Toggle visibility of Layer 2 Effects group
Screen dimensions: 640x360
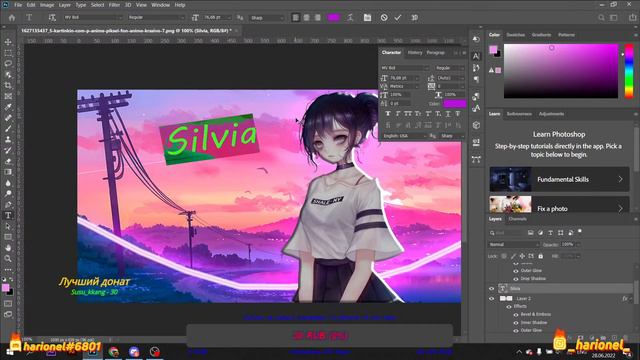pos(509,307)
